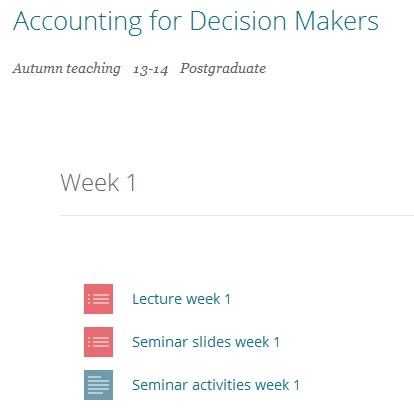This screenshot has width=414, height=409.
Task: Click the blue document icon beside Seminar activities
Action: point(98,385)
